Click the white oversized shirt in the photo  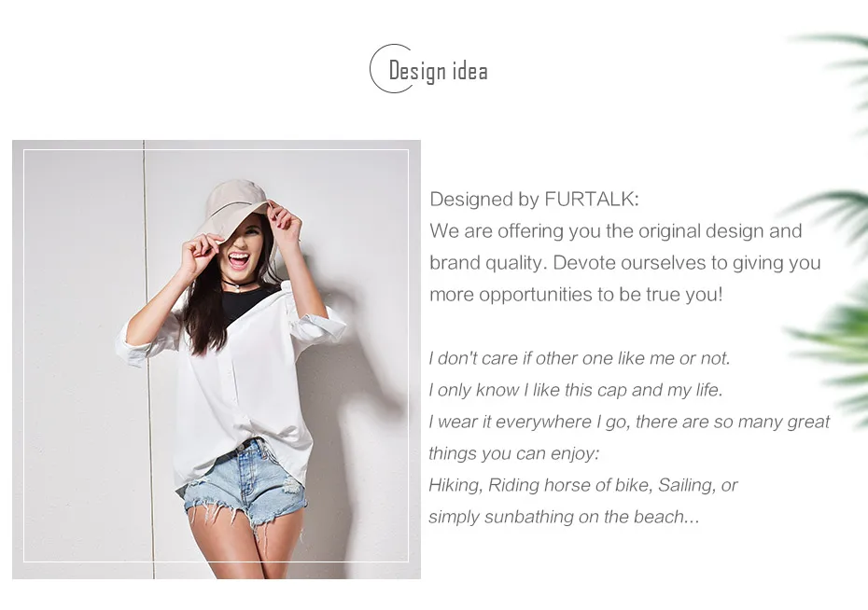tap(232, 381)
